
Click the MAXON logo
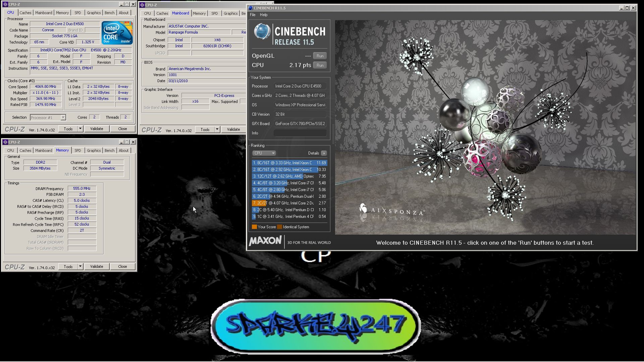(265, 241)
